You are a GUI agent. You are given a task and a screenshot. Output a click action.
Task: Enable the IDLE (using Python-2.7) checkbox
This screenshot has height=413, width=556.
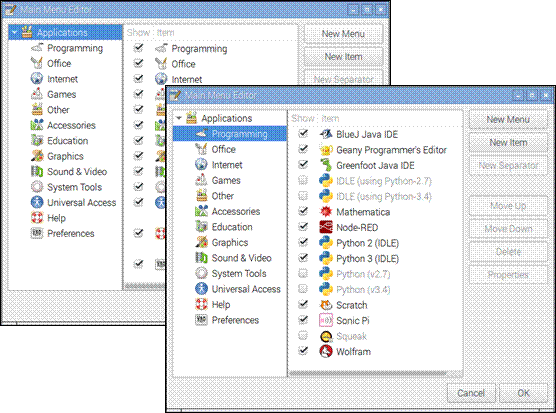tap(303, 180)
